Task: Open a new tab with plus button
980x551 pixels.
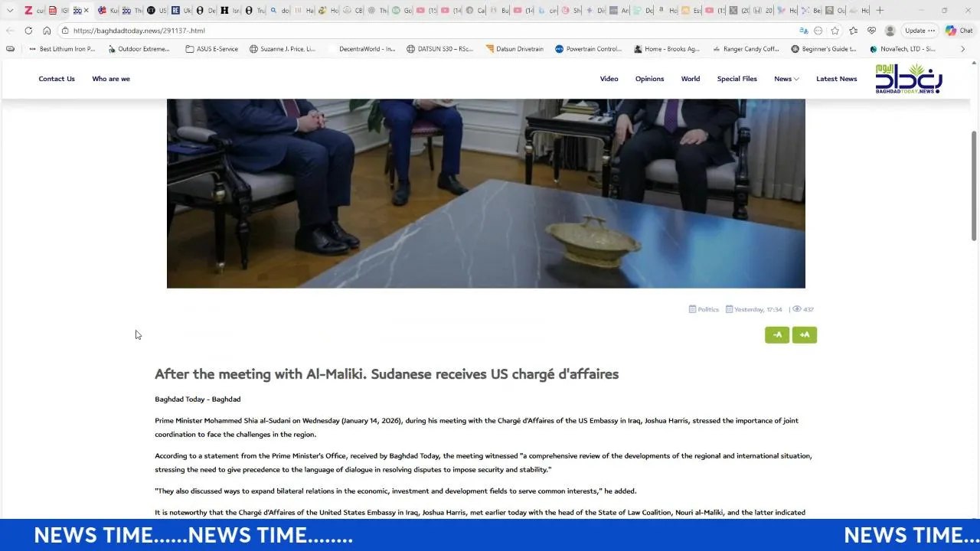Action: pyautogui.click(x=880, y=10)
